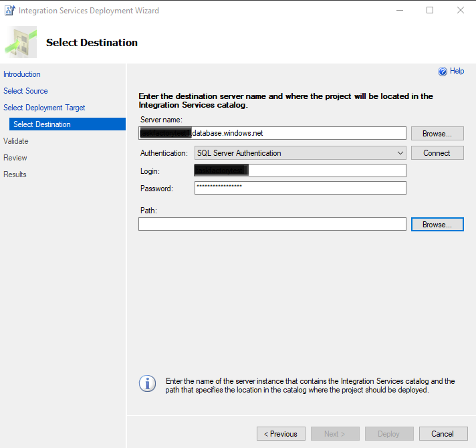Image resolution: width=476 pixels, height=448 pixels.
Task: Select the highlighted Select Destination step
Action: [68, 124]
